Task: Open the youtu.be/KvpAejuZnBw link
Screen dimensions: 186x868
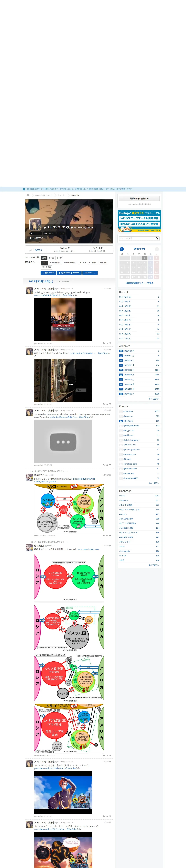Action: coord(63,417)
